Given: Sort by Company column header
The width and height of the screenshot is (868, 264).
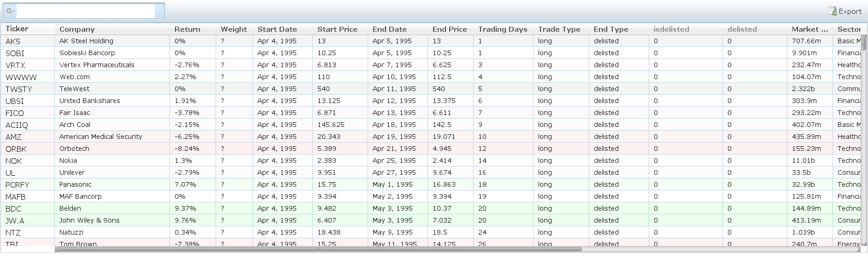Looking at the screenshot, I should (x=77, y=29).
